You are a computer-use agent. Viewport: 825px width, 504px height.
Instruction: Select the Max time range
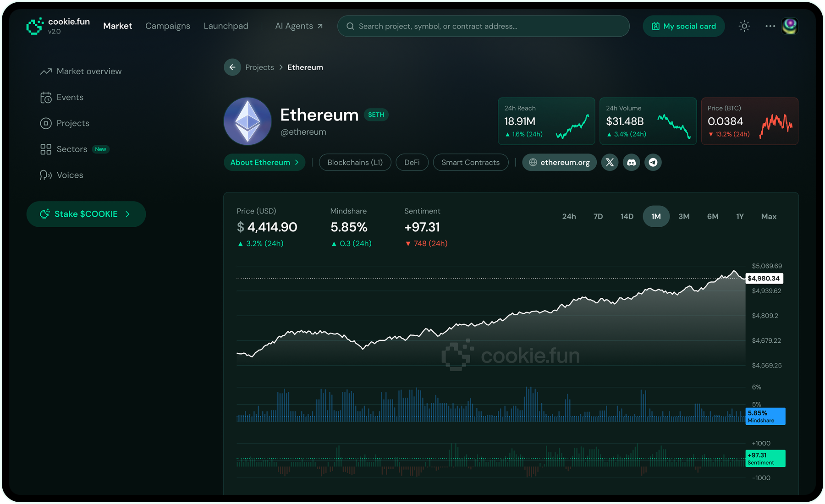(769, 216)
